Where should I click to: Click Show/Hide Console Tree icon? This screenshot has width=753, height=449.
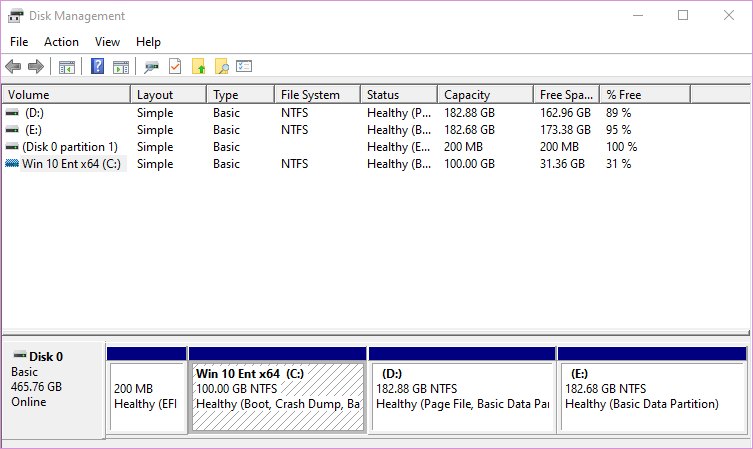click(67, 67)
